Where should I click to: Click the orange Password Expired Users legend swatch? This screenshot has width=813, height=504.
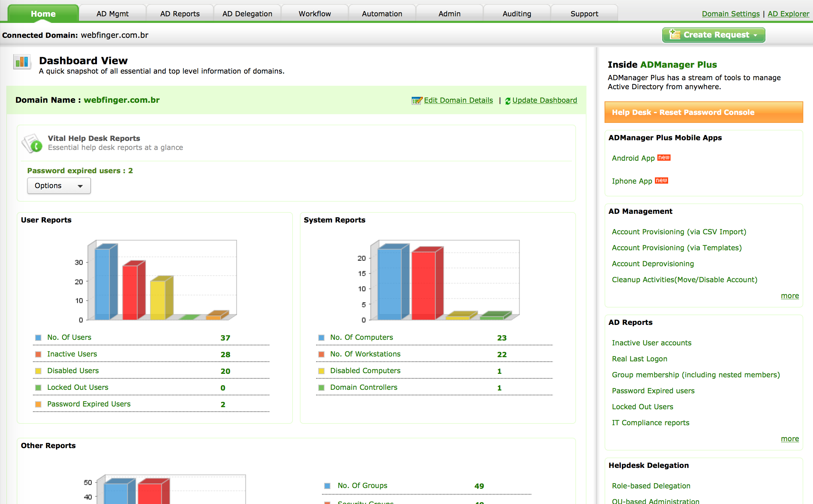click(38, 404)
